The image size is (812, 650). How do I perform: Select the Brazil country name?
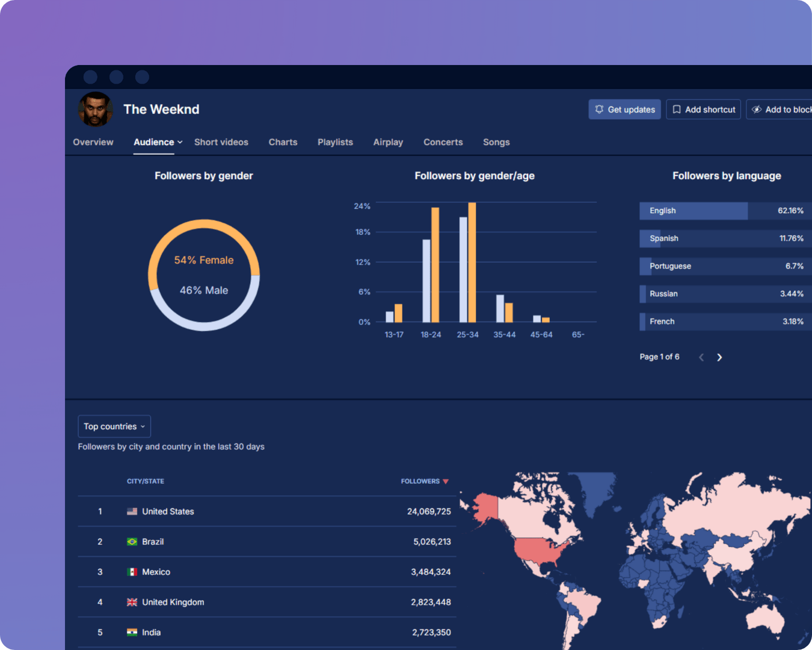point(153,542)
